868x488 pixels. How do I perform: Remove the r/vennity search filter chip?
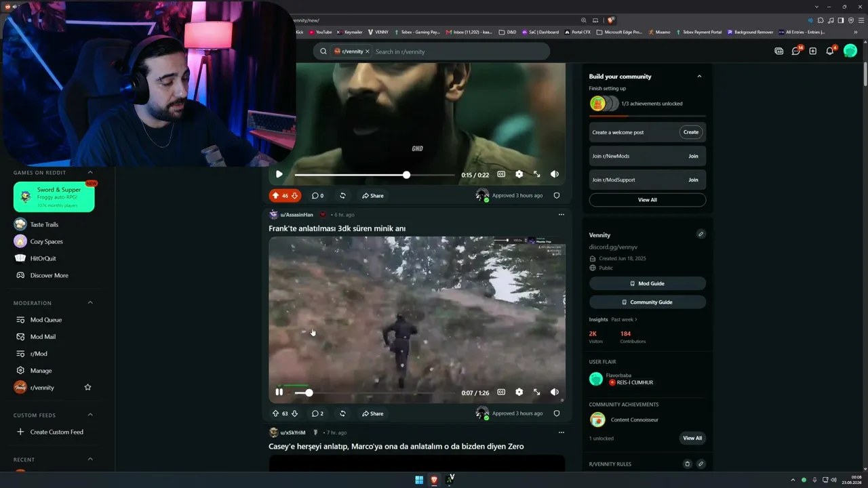(368, 52)
